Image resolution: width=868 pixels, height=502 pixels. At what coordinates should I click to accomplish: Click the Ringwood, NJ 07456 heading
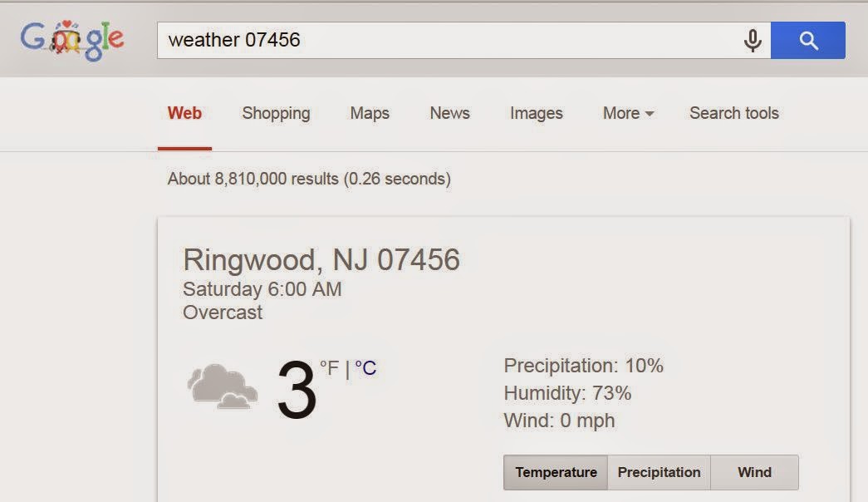pyautogui.click(x=321, y=259)
